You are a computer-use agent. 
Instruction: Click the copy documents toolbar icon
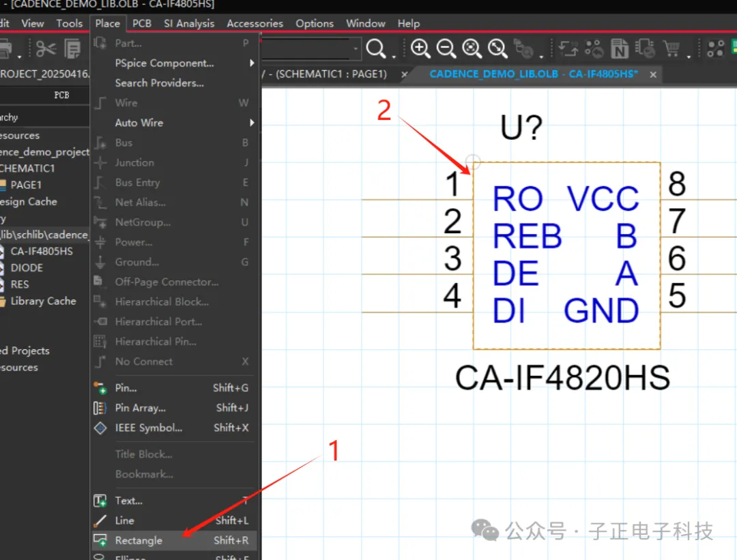tap(72, 49)
